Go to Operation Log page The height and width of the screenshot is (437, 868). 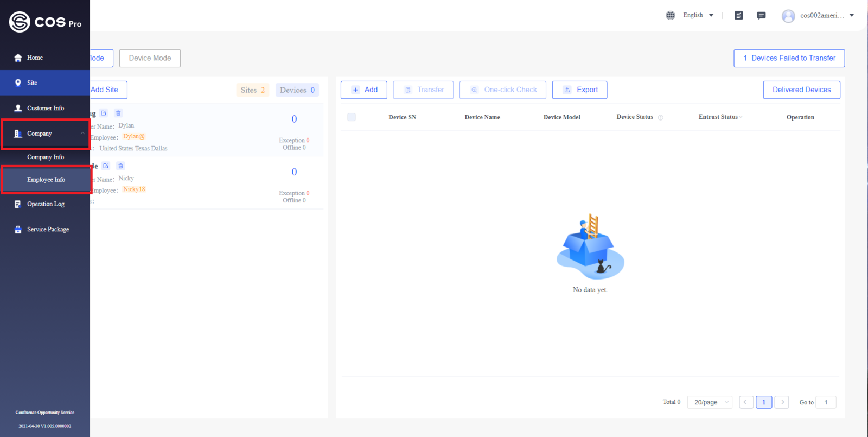tap(46, 204)
